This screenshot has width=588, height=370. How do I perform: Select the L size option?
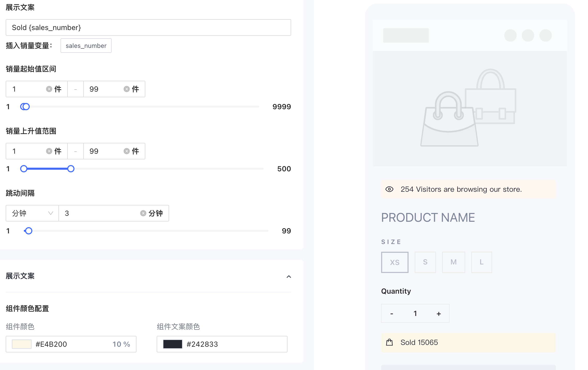pyautogui.click(x=481, y=262)
